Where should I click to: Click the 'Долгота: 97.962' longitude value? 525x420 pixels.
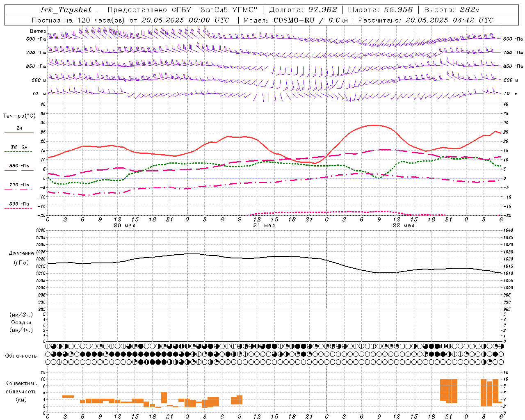click(303, 10)
